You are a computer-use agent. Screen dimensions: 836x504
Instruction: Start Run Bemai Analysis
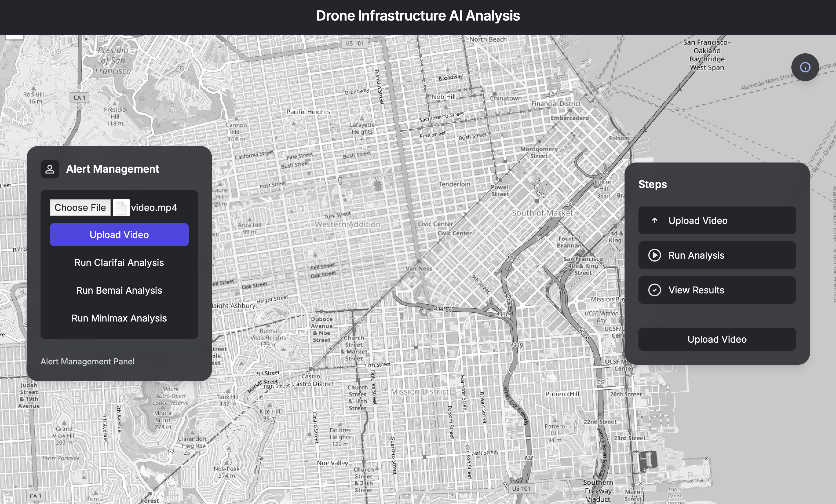pos(119,290)
